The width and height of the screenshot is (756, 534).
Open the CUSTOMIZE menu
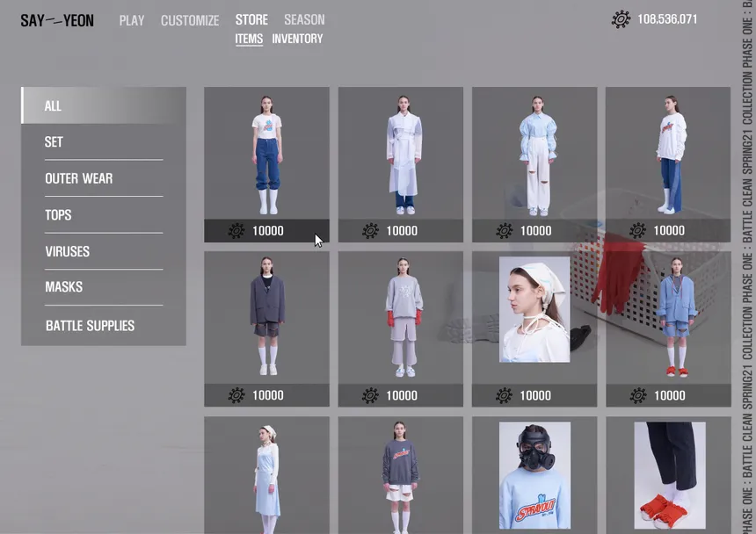(x=190, y=21)
